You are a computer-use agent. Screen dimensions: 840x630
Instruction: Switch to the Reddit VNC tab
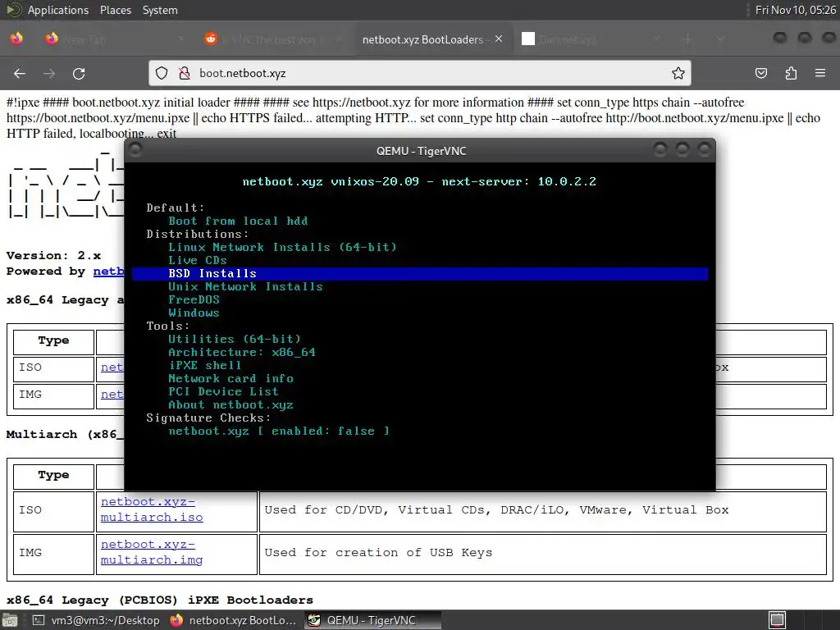point(273,39)
